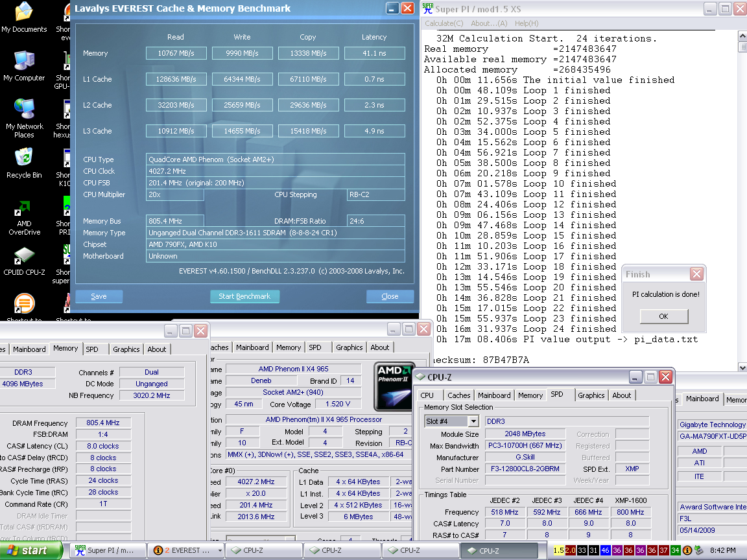Viewport: 747px width, 560px height.
Task: Click the Super PI scrollbar down arrow
Action: tap(742, 367)
